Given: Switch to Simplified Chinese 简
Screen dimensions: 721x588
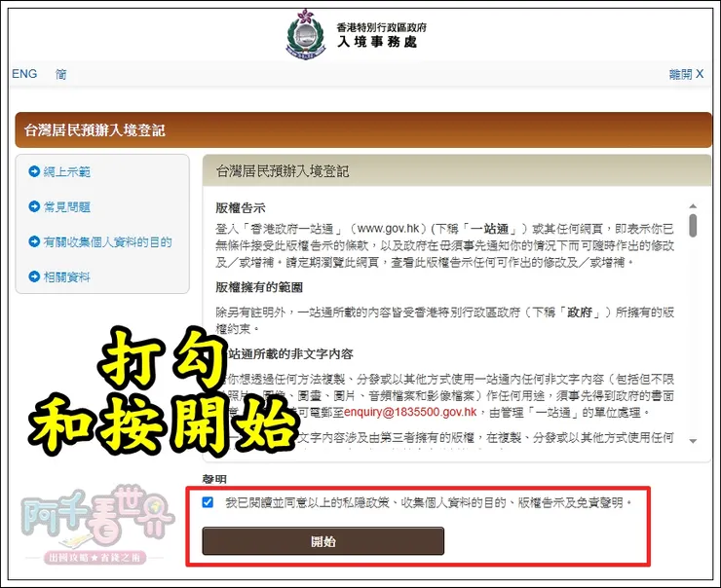Looking at the screenshot, I should [61, 74].
